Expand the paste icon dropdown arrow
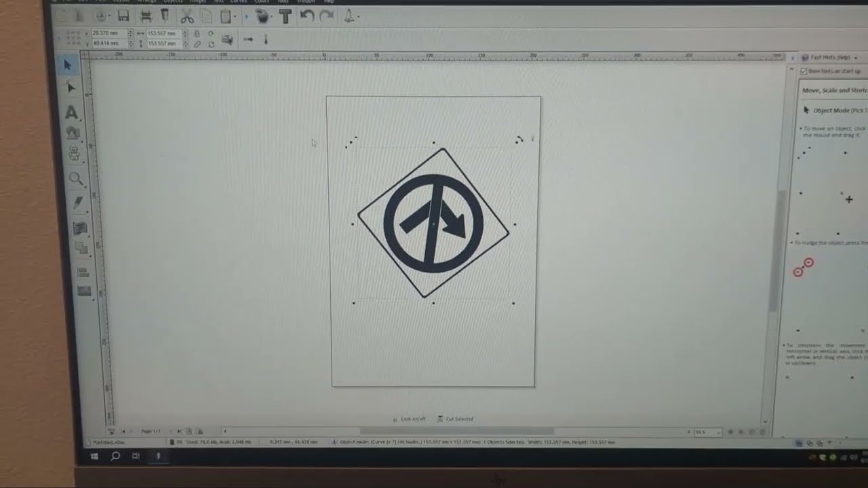 point(235,16)
